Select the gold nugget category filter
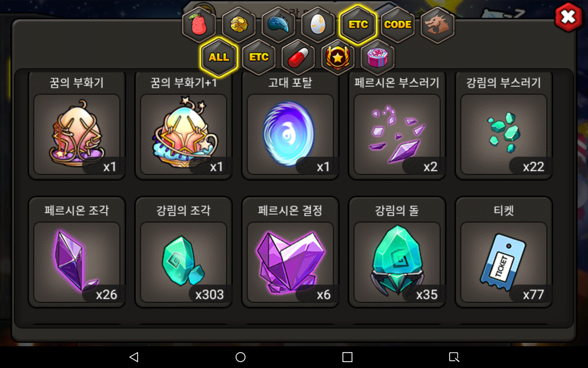588x368 pixels. (239, 25)
